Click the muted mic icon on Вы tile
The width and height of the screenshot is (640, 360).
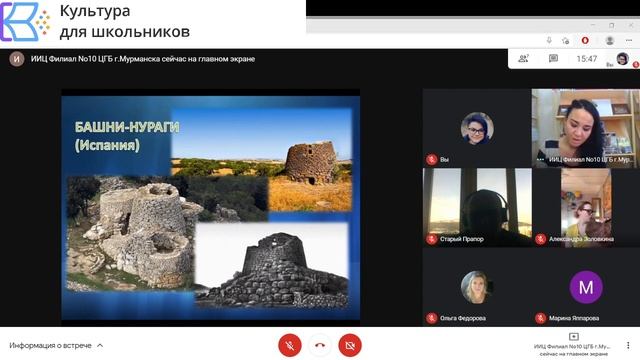click(x=431, y=160)
